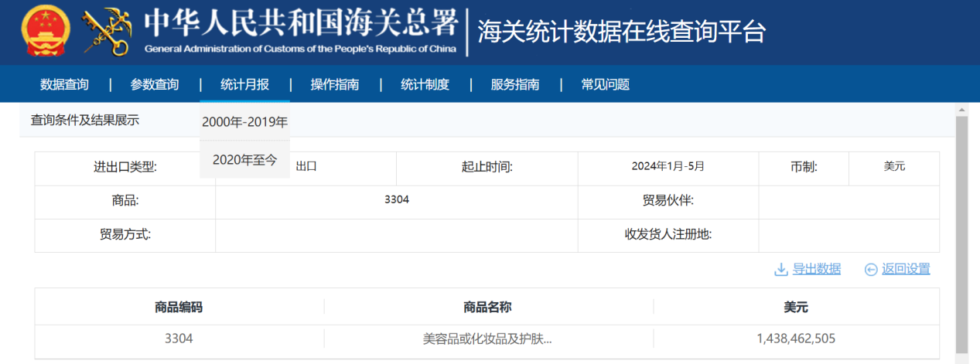Click the 海关统计数据在线查询平台 heading
The height and width of the screenshot is (364, 980).
click(x=621, y=32)
